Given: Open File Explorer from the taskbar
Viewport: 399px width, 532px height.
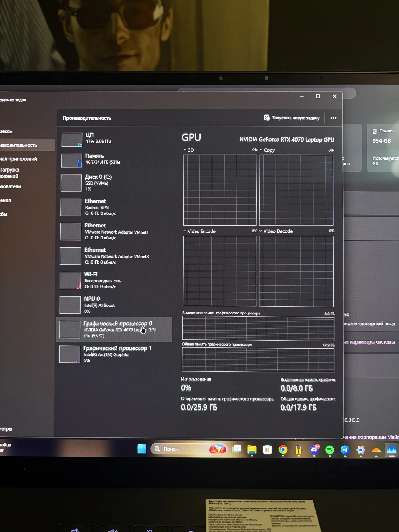Looking at the screenshot, I should click(252, 449).
